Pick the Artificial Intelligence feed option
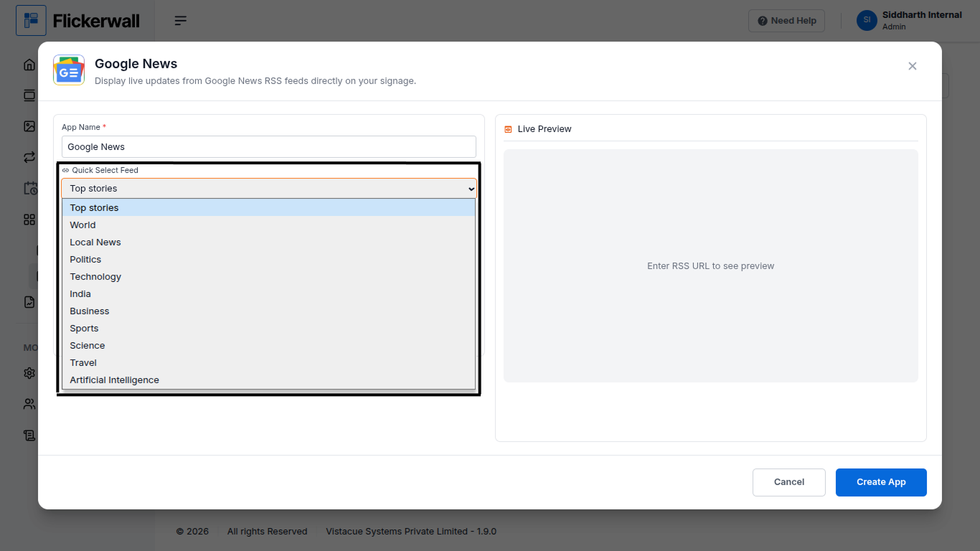980x551 pixels. pos(268,380)
